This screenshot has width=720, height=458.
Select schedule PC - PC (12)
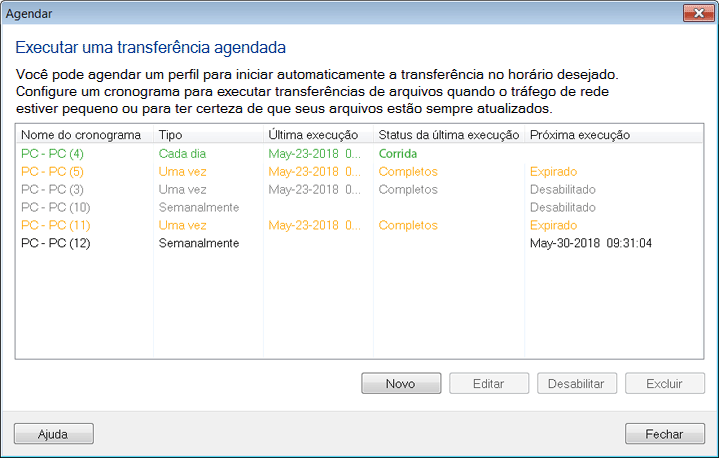point(56,244)
